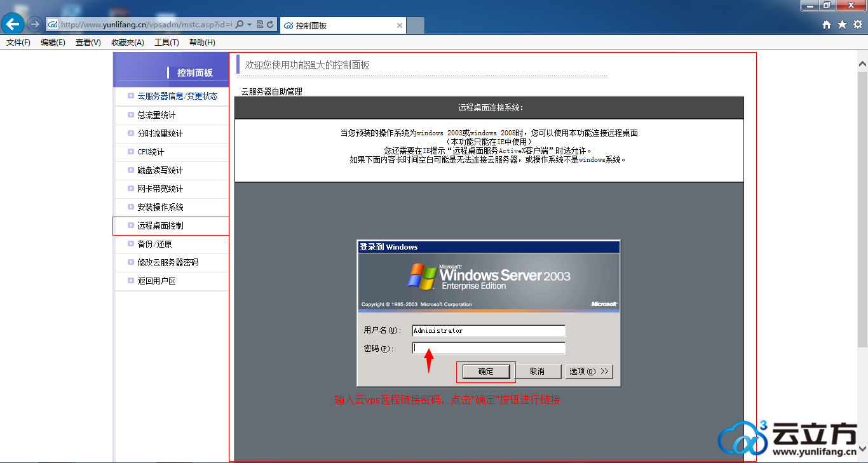The height and width of the screenshot is (463, 868).
Task: Click the bullet icon beside 总流量统计
Action: [130, 115]
